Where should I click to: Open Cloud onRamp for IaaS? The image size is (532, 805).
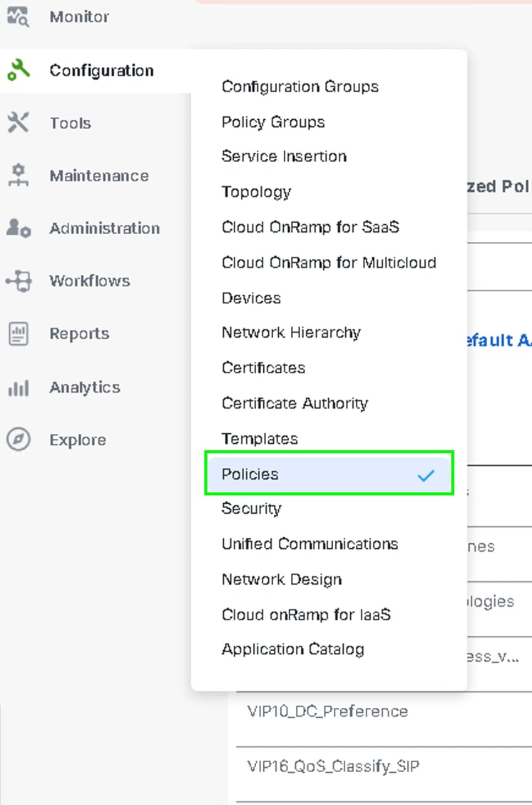pyautogui.click(x=306, y=614)
